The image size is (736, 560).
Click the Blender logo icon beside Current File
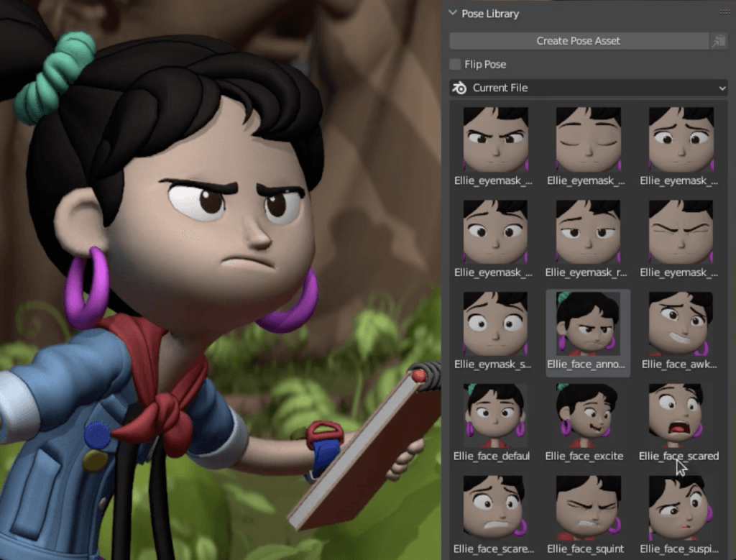459,88
